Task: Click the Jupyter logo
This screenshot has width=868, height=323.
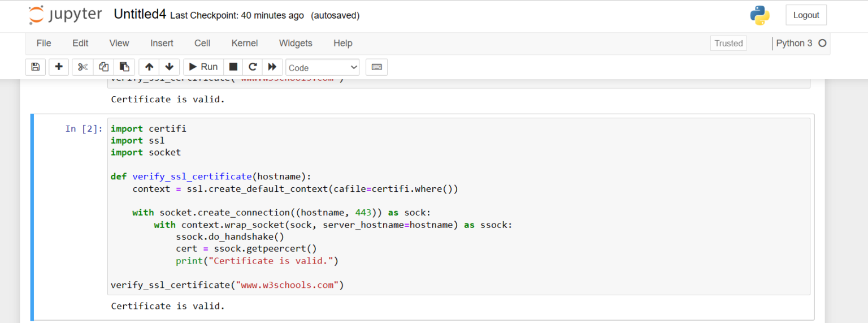Action: click(66, 15)
